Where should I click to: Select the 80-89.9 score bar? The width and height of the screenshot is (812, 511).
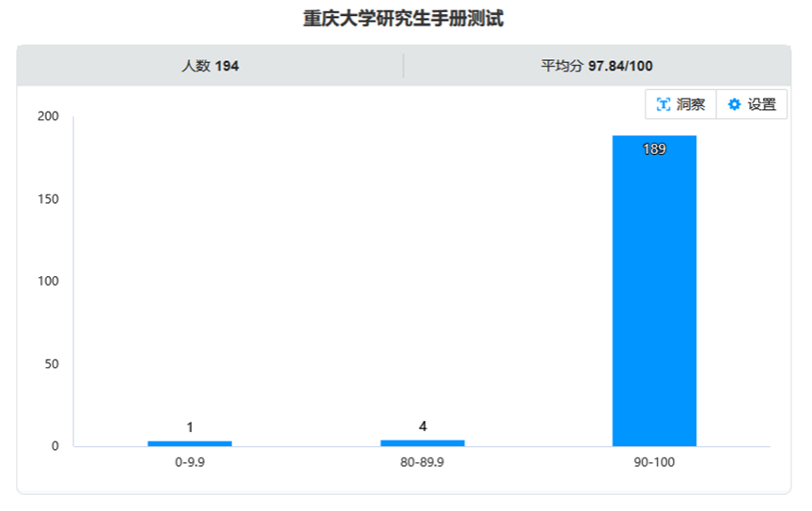pyautogui.click(x=423, y=443)
